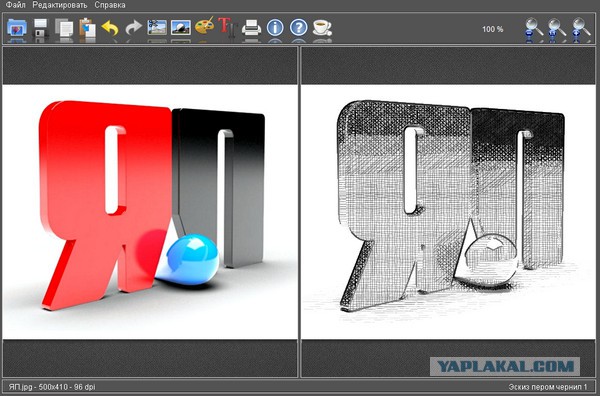Screen dimensions: 600x396
Task: Click the coffee cup donate icon
Action: point(322,28)
